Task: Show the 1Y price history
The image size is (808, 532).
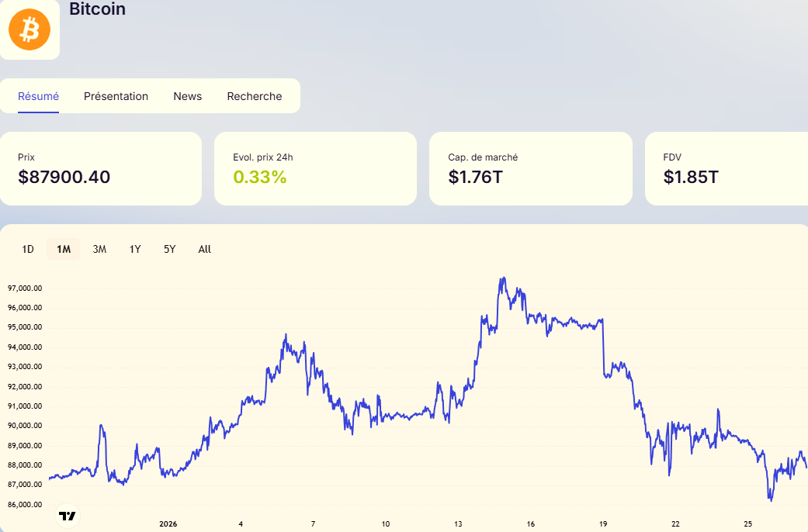Action: 135,249
